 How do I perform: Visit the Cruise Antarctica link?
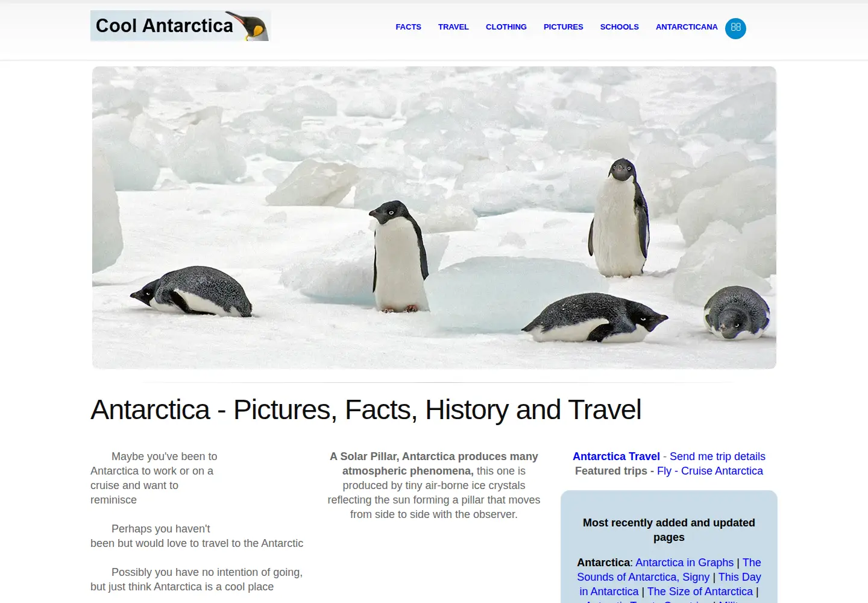(x=722, y=471)
